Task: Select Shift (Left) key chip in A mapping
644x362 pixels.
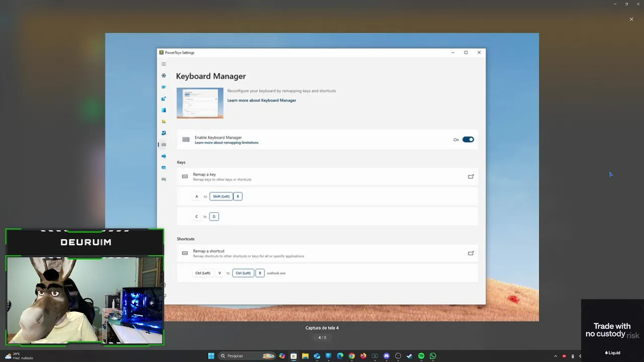Action: tap(221, 197)
